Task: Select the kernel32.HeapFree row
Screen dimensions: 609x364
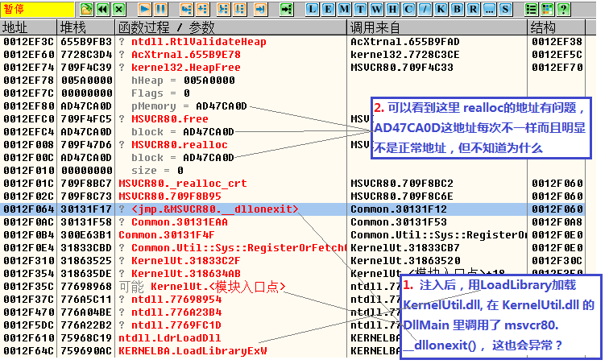Action: pos(292,67)
